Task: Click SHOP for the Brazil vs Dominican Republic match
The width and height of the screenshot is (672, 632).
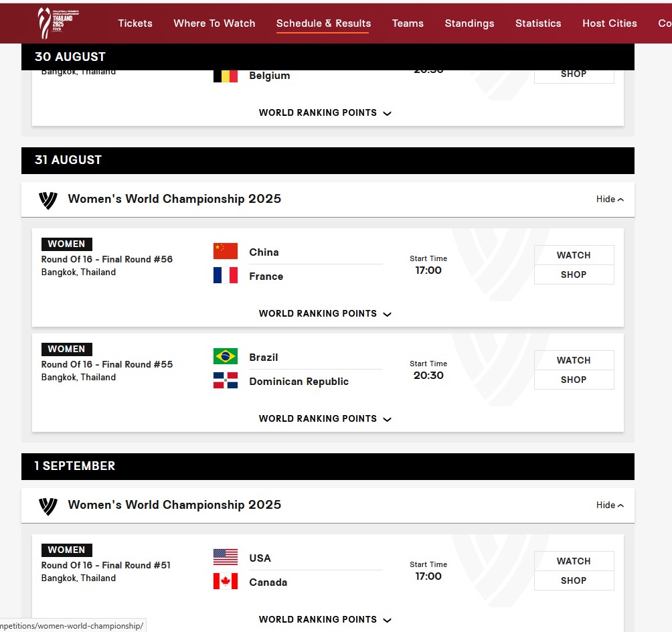Action: pos(574,380)
